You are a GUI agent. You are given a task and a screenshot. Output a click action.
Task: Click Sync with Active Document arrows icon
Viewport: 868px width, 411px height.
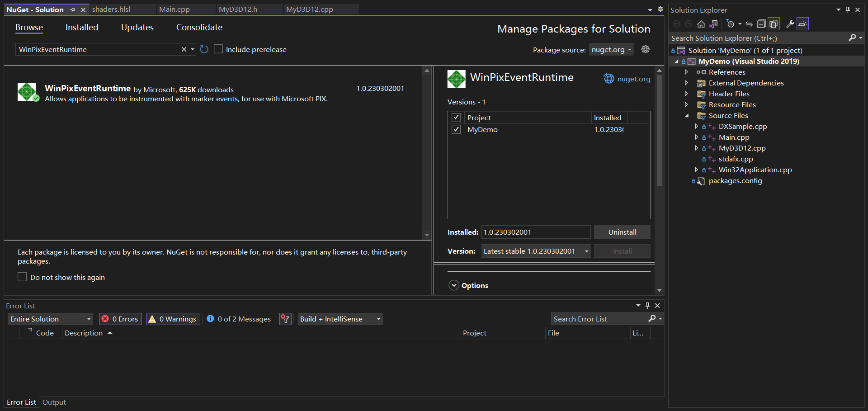(x=749, y=24)
